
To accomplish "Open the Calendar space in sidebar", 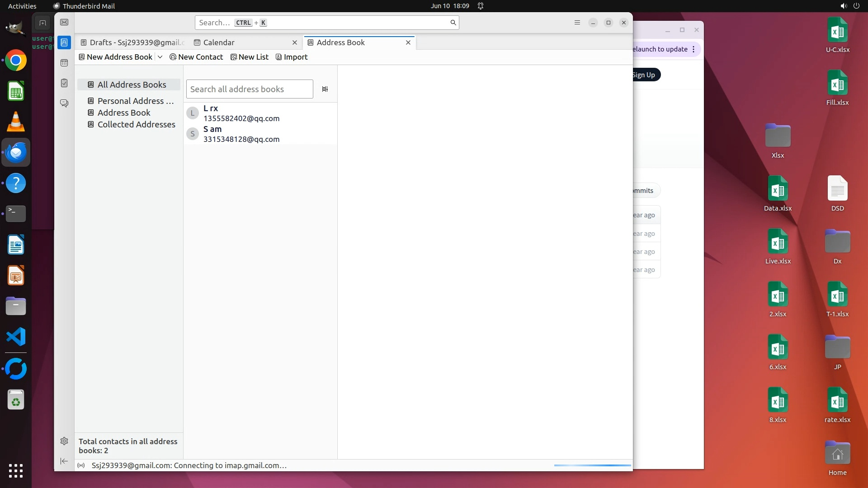I will 64,63.
